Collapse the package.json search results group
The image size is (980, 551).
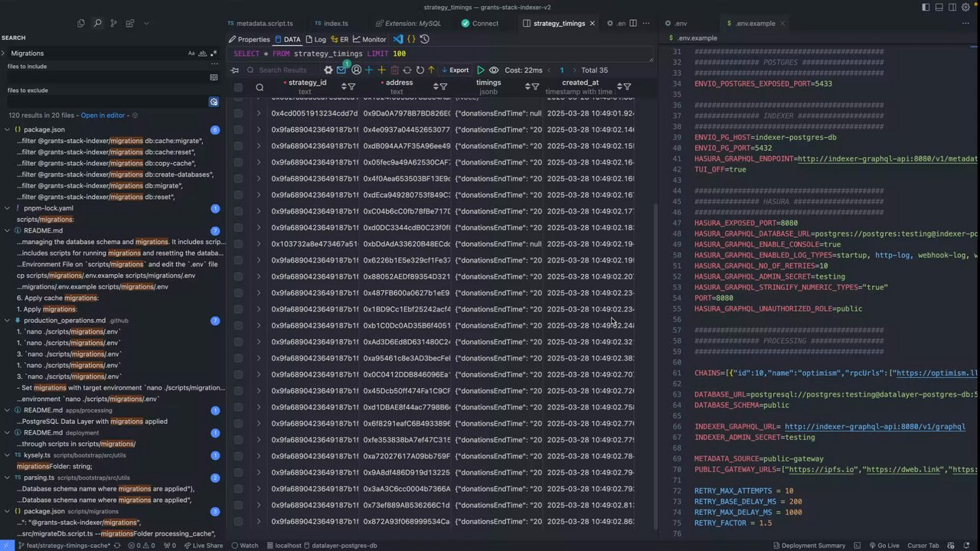tap(7, 129)
